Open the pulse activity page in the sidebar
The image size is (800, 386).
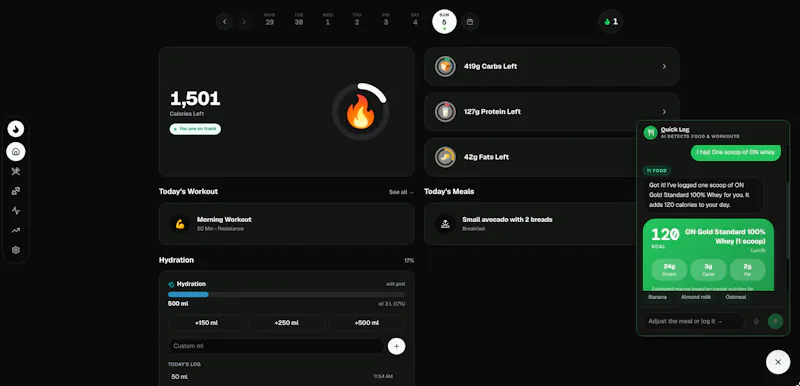(x=16, y=211)
